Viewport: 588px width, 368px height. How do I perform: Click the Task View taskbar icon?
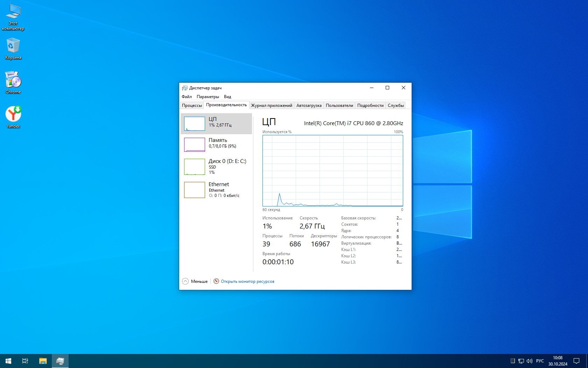pos(25,361)
